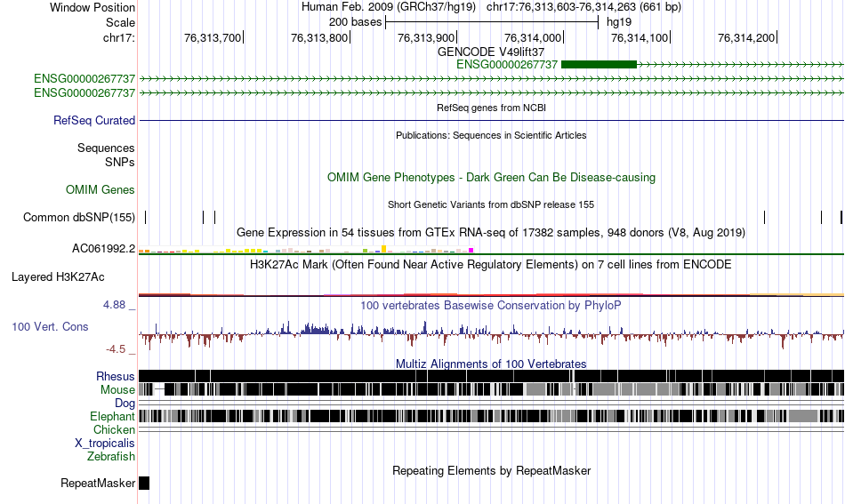Open Publications: Sequences in Scientific Articles title
The height and width of the screenshot is (504, 845).
pos(491,135)
